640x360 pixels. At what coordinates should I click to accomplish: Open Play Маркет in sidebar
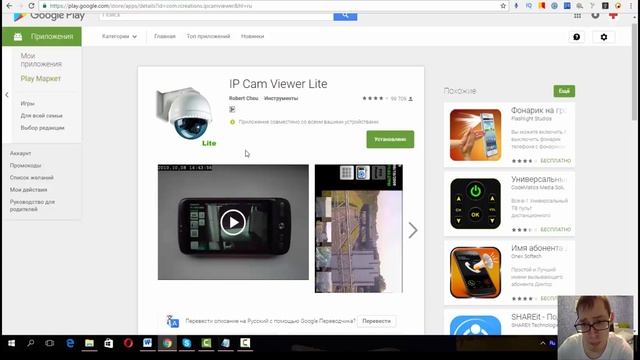point(40,79)
